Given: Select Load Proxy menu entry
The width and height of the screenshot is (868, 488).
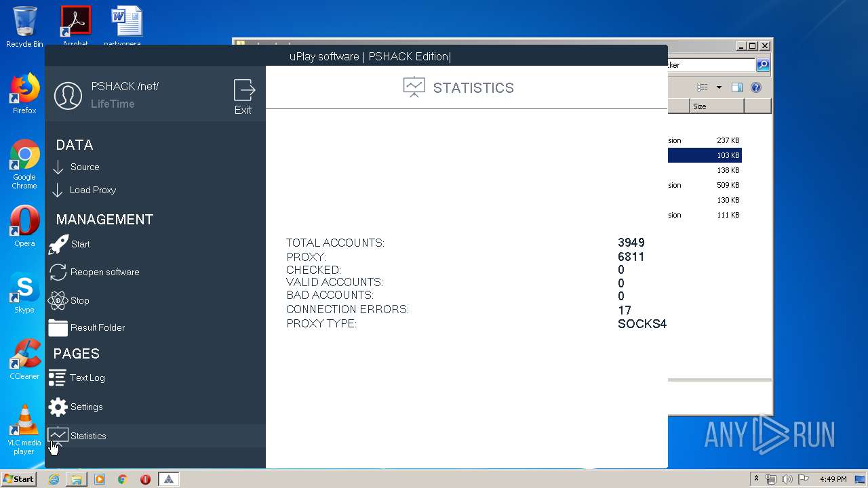Looking at the screenshot, I should [x=93, y=190].
